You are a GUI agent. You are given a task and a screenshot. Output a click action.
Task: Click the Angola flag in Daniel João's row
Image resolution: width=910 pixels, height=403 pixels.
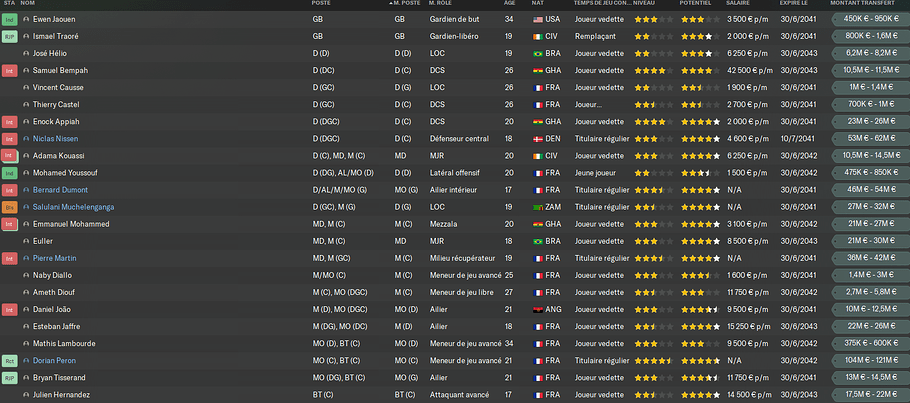538,309
